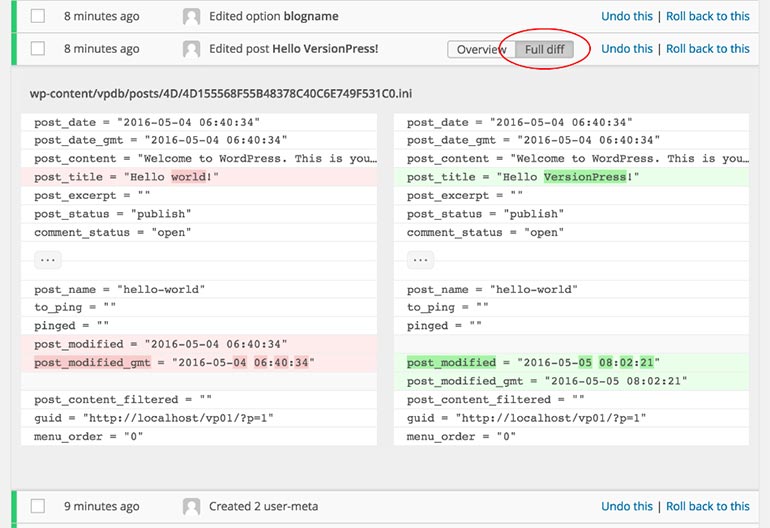770x528 pixels.
Task: Click the 8 minutes ago timestamp of blogname edit
Action: point(102,16)
